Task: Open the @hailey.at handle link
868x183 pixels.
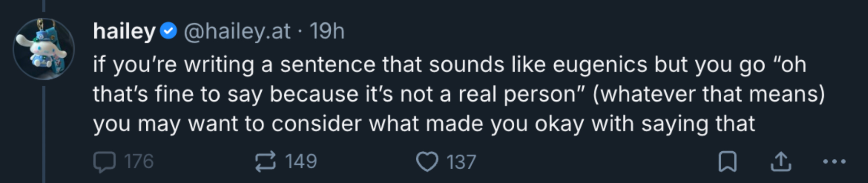Action: point(237,31)
